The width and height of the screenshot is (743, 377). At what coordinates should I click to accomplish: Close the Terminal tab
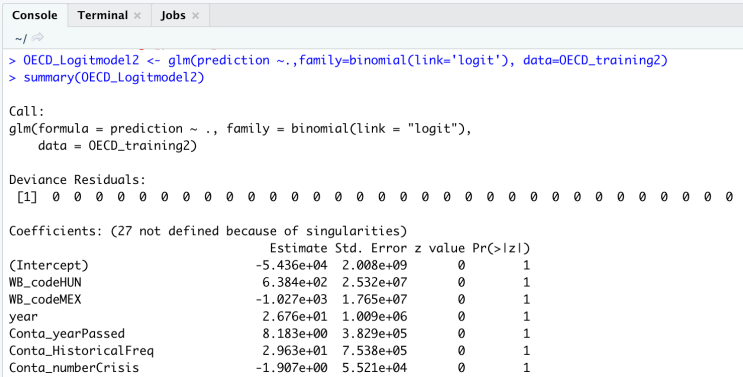pos(137,16)
